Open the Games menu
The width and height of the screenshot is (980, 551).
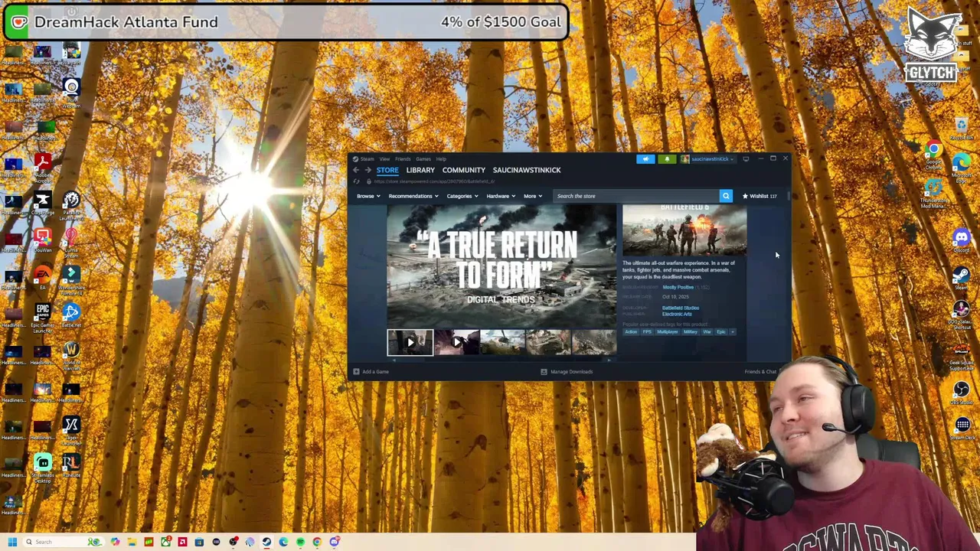click(423, 159)
